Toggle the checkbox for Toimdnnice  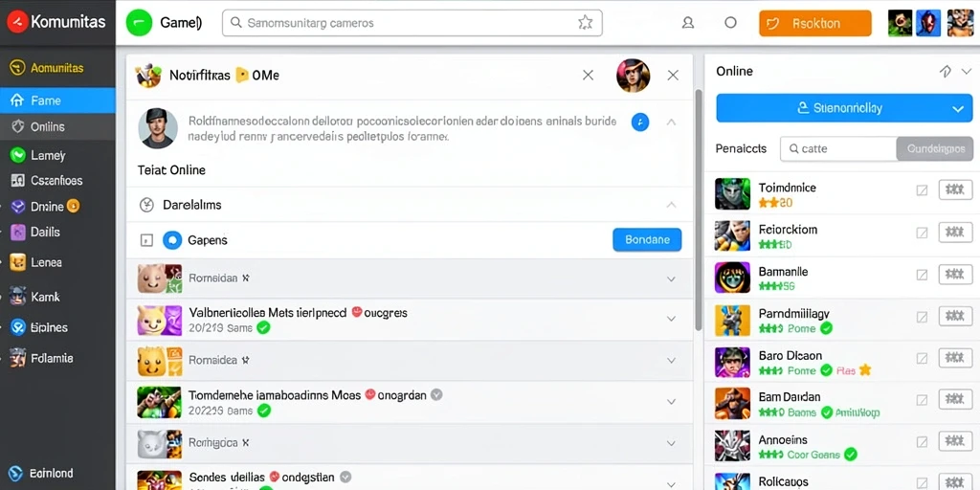pos(922,190)
